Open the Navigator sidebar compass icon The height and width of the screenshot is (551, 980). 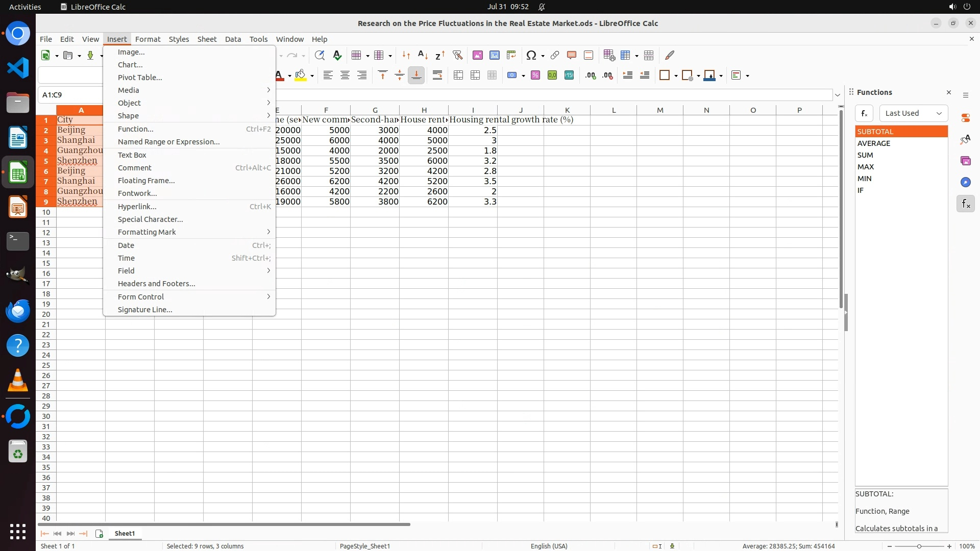point(965,182)
